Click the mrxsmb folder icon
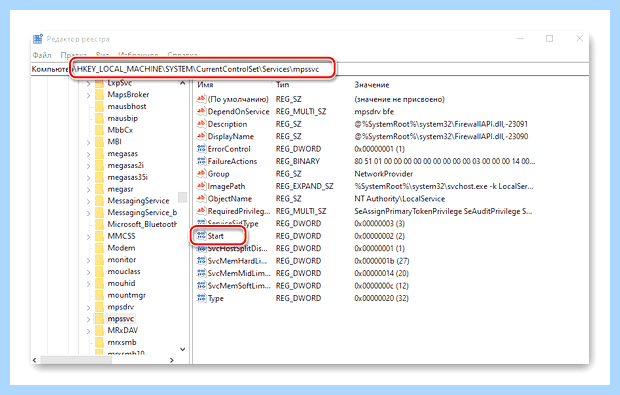Image resolution: width=620 pixels, height=395 pixels. click(x=99, y=342)
